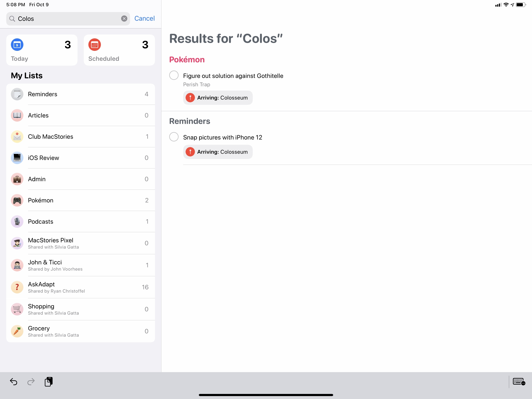The height and width of the screenshot is (399, 532).
Task: Open the Today smart list
Action: coord(42,50)
